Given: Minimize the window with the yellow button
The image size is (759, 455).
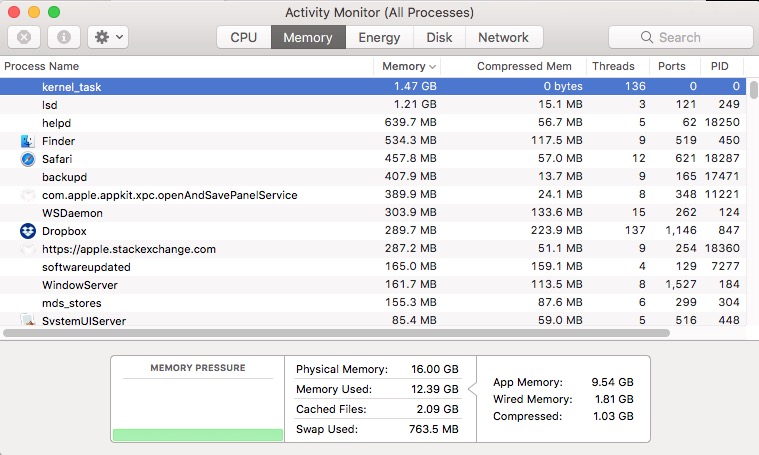Looking at the screenshot, I should (x=34, y=12).
